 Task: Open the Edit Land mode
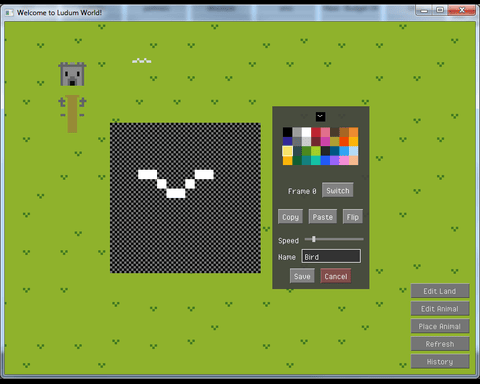point(440,291)
